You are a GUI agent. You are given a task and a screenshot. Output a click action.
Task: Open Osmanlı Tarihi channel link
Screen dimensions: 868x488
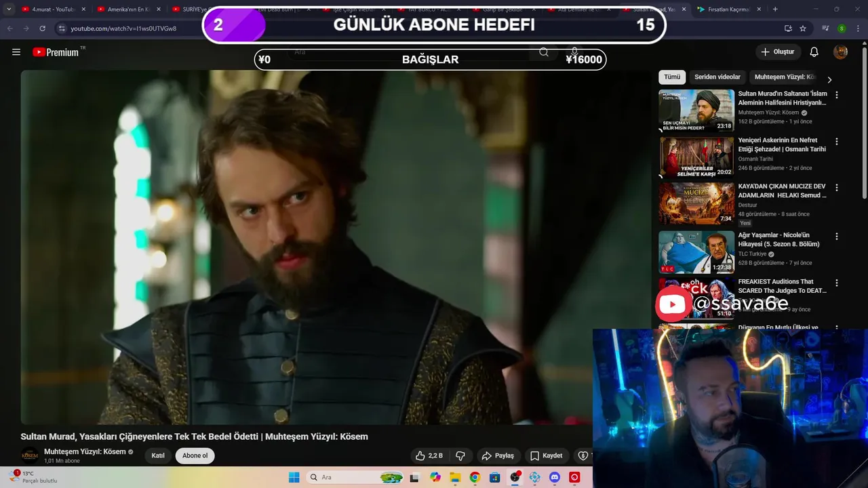coord(755,159)
